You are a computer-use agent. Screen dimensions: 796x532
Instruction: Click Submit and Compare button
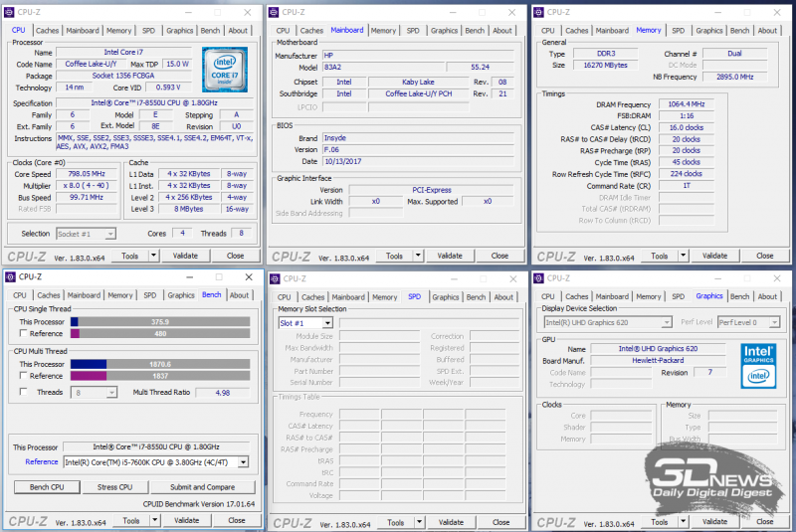click(203, 487)
